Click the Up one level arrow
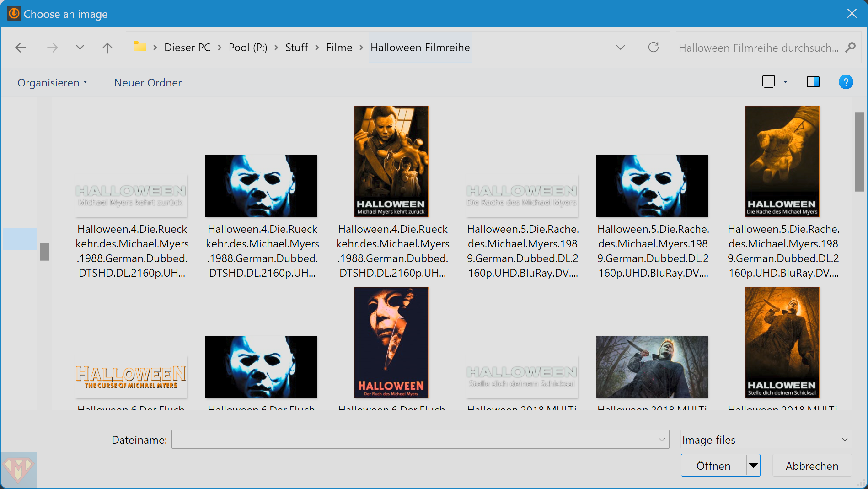This screenshot has height=489, width=868. 107,48
